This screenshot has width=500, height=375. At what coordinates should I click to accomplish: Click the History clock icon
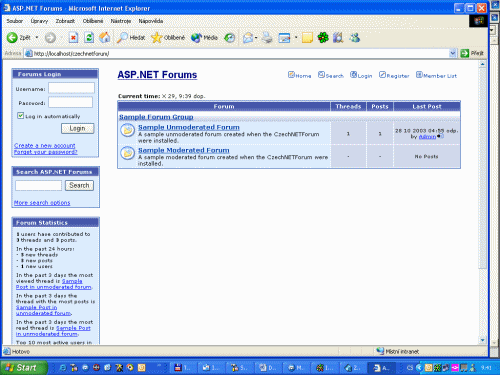pos(230,38)
